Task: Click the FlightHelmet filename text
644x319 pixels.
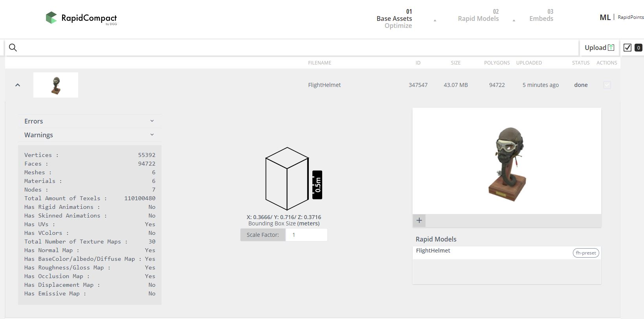Action: (x=325, y=85)
